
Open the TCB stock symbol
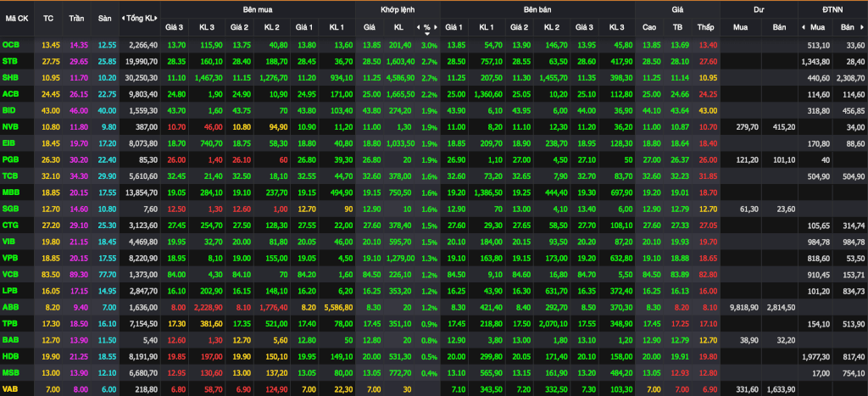click(9, 176)
